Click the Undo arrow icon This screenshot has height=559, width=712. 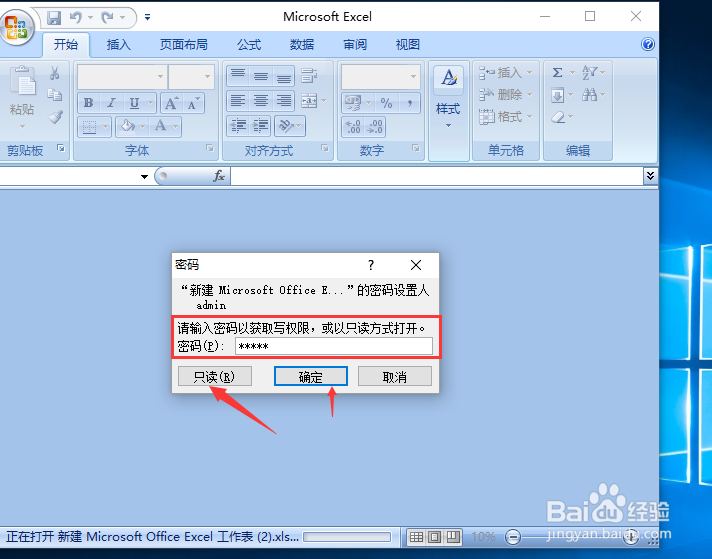click(75, 18)
